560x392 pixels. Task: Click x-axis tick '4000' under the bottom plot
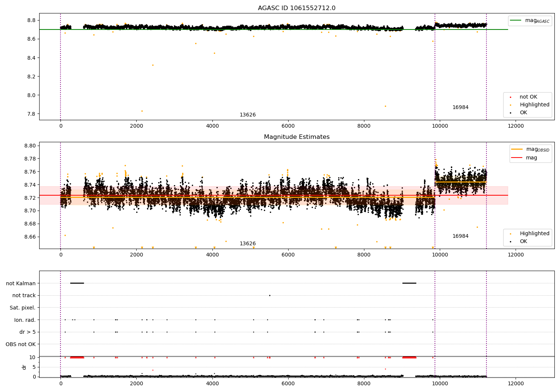tap(212, 384)
